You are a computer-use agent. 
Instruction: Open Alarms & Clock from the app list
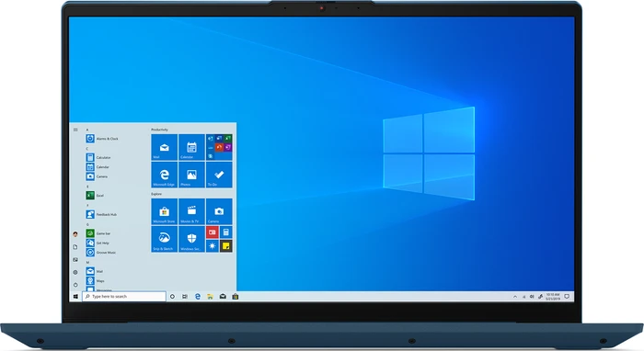[x=102, y=139]
